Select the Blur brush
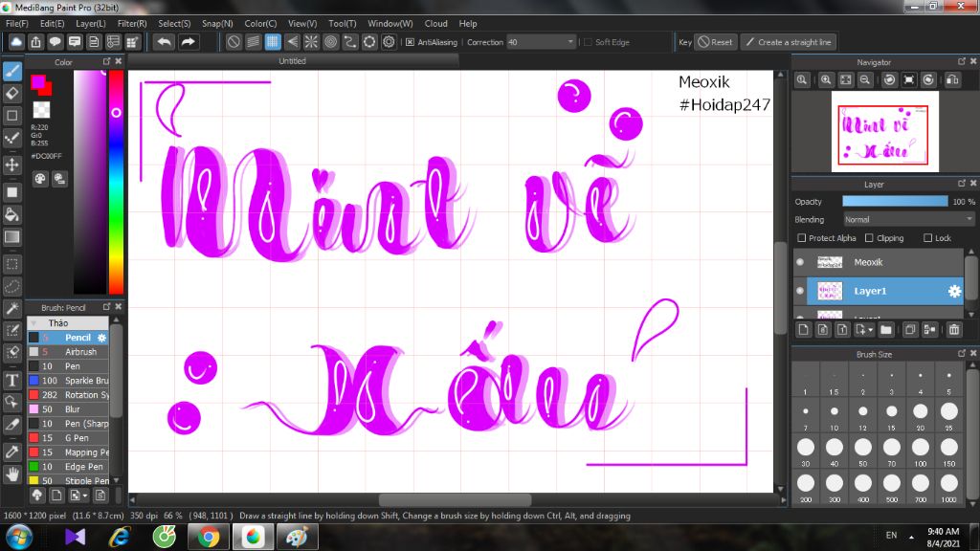This screenshot has height=551, width=980. [x=69, y=409]
